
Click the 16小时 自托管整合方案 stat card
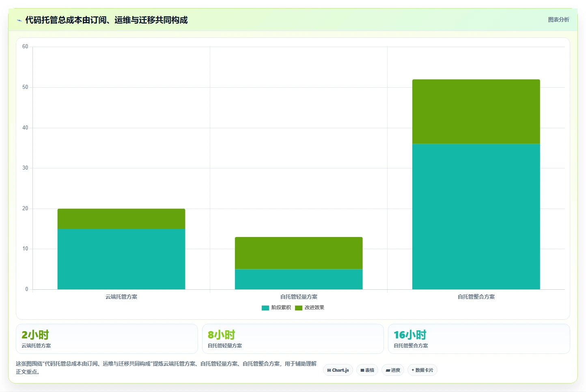tap(479, 339)
